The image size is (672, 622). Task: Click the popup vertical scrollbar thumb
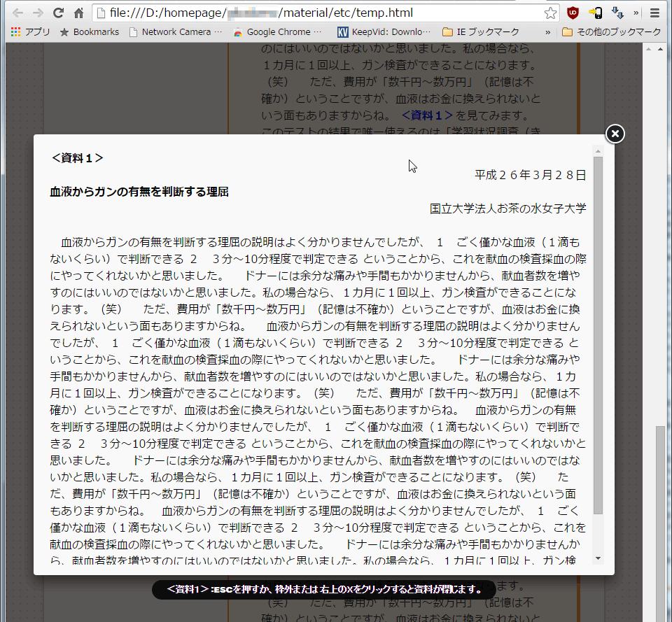pyautogui.click(x=598, y=335)
